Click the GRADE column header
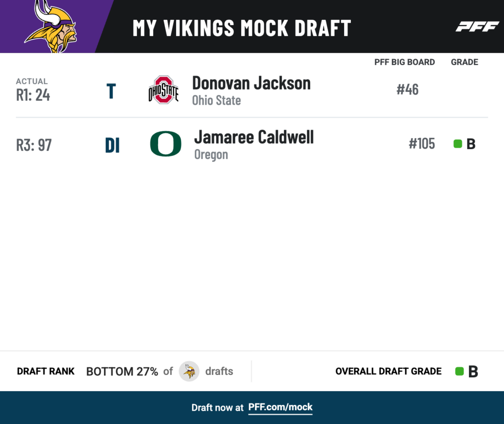Viewport: 504px width, 424px height. pyautogui.click(x=465, y=62)
